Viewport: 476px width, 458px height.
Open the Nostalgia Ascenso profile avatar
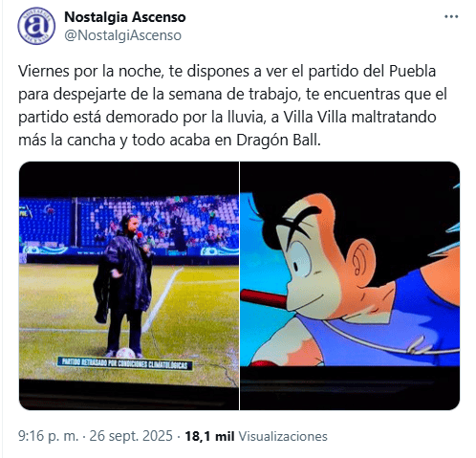coord(36,26)
